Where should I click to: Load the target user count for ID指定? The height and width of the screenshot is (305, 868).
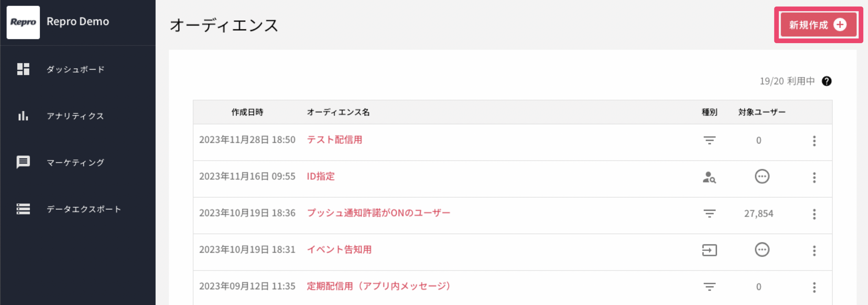pos(762,177)
